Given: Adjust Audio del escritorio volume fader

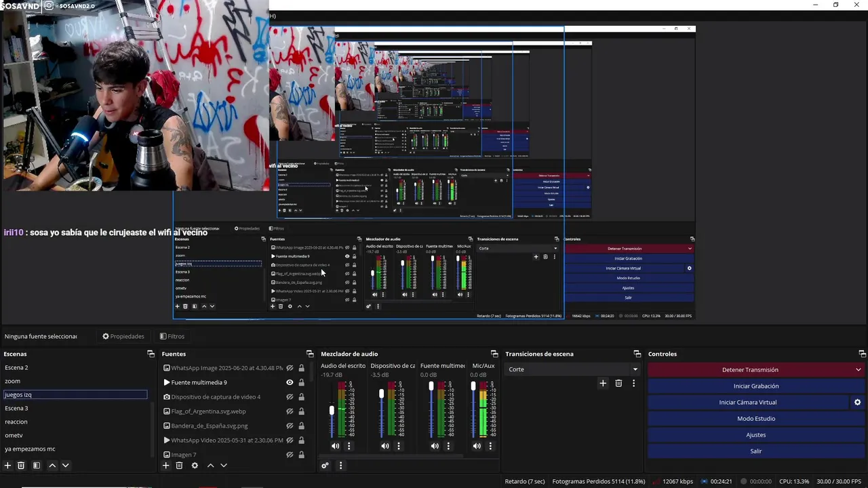Looking at the screenshot, I should click(332, 411).
